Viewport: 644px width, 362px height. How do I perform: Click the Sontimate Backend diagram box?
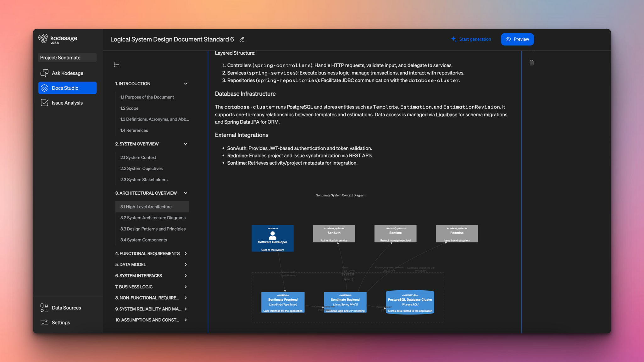coord(345,302)
